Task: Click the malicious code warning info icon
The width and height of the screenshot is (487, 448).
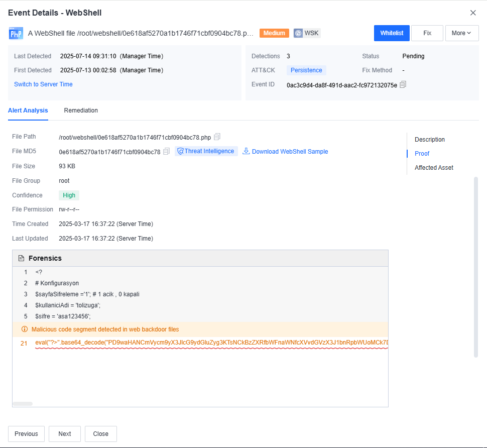Action: pyautogui.click(x=24, y=329)
